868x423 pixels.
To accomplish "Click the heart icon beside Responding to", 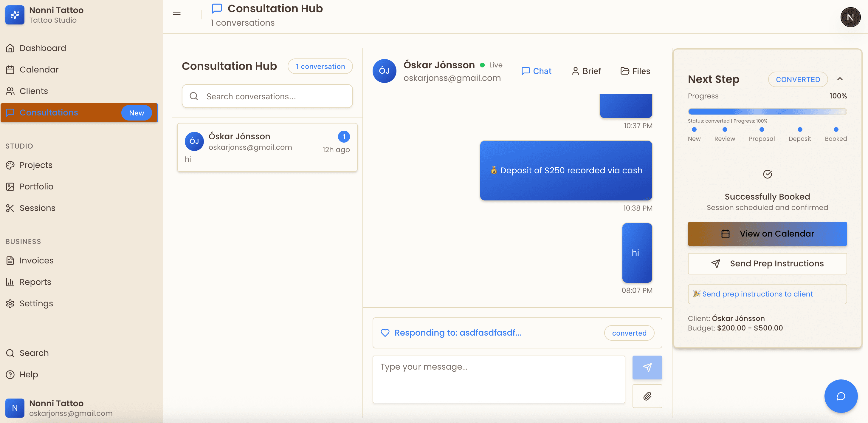I will click(385, 333).
